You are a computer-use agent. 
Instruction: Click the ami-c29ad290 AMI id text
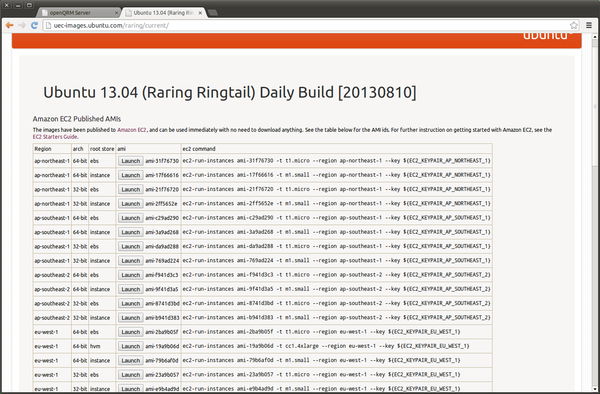(162, 218)
